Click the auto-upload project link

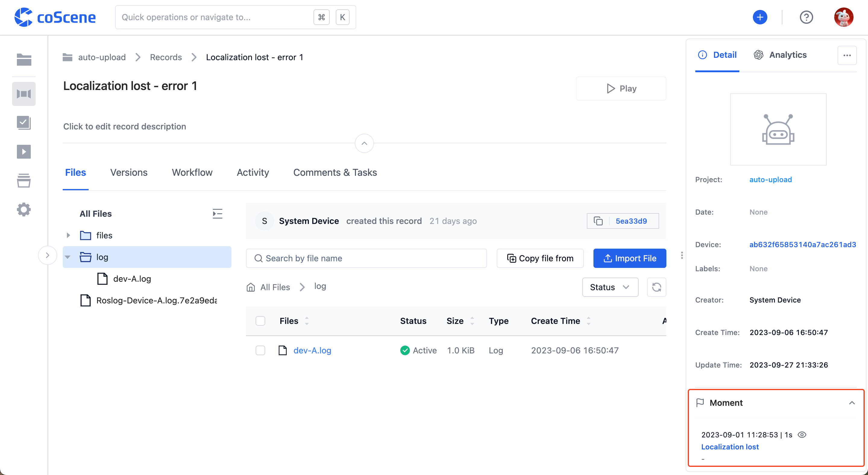pos(770,179)
